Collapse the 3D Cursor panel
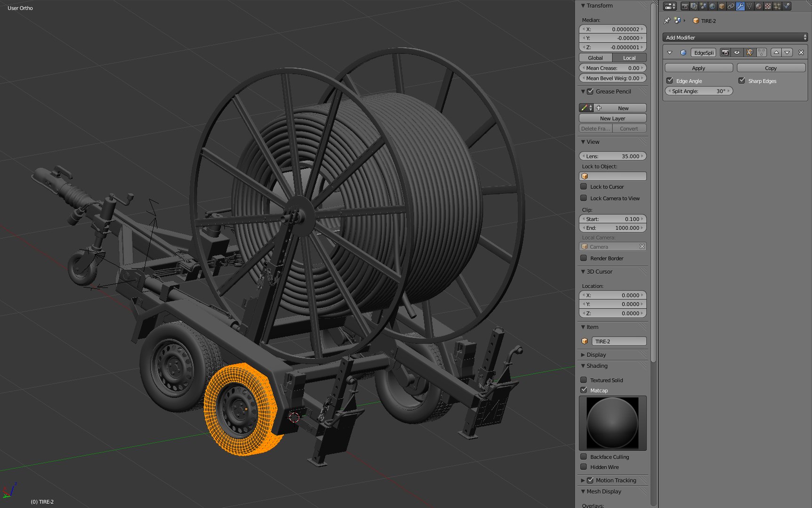 [583, 272]
